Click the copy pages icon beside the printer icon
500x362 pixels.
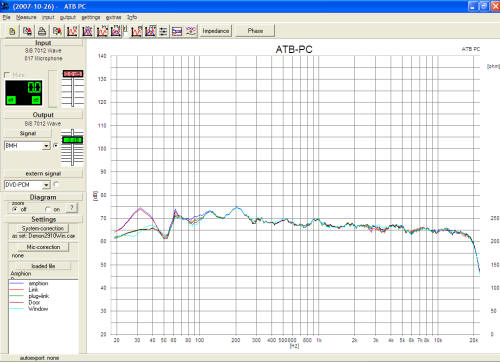coord(27,31)
